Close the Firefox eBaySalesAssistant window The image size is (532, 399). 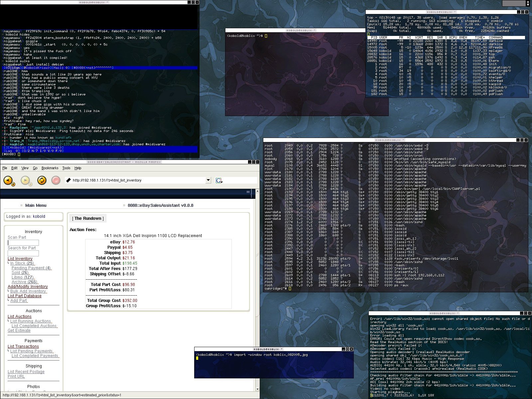pyautogui.click(x=258, y=162)
